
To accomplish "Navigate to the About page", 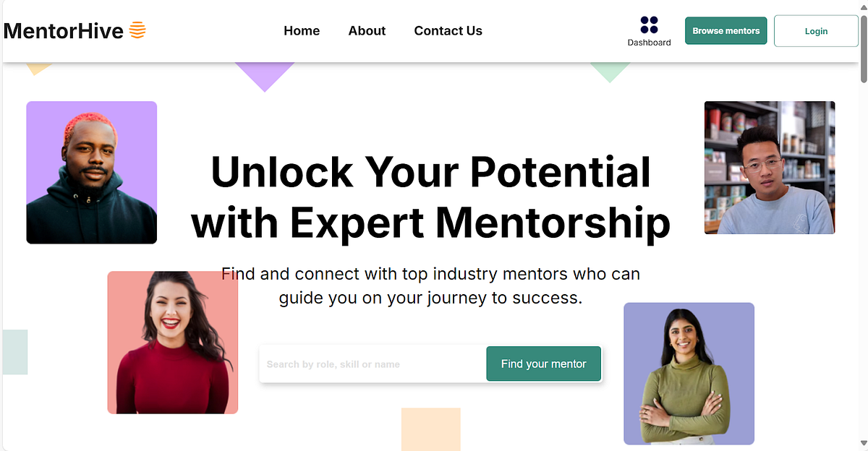I will (367, 30).
